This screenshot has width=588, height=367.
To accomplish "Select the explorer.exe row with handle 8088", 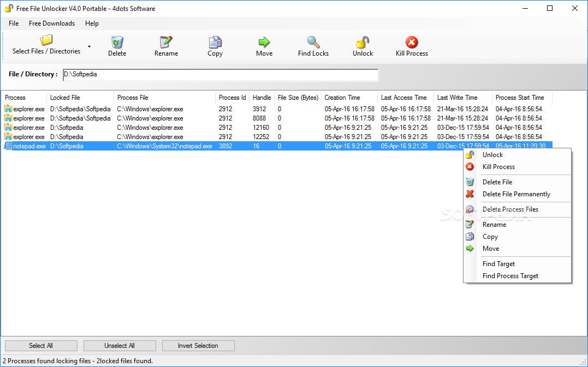I will click(x=277, y=118).
